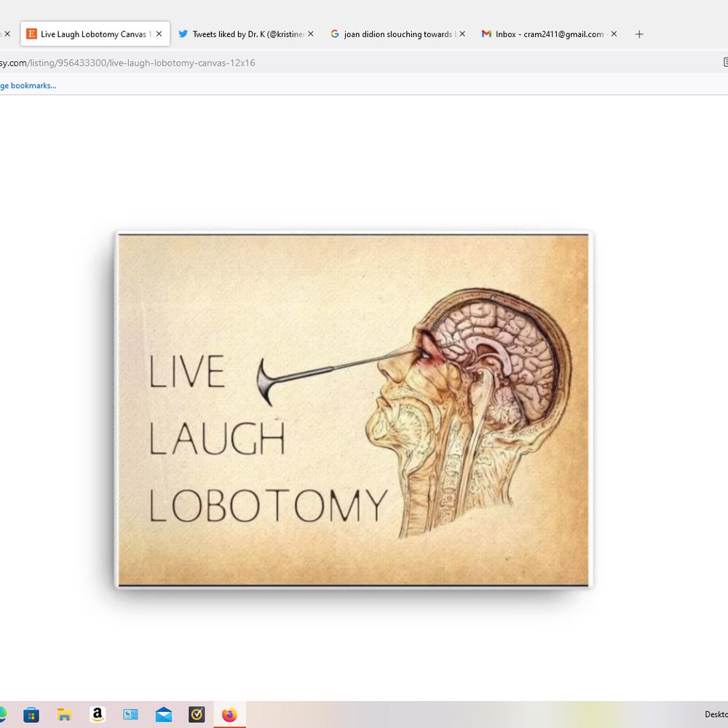Switch to the joan didion Google search tab
Image resolution: width=728 pixels, height=728 pixels.
pyautogui.click(x=397, y=34)
